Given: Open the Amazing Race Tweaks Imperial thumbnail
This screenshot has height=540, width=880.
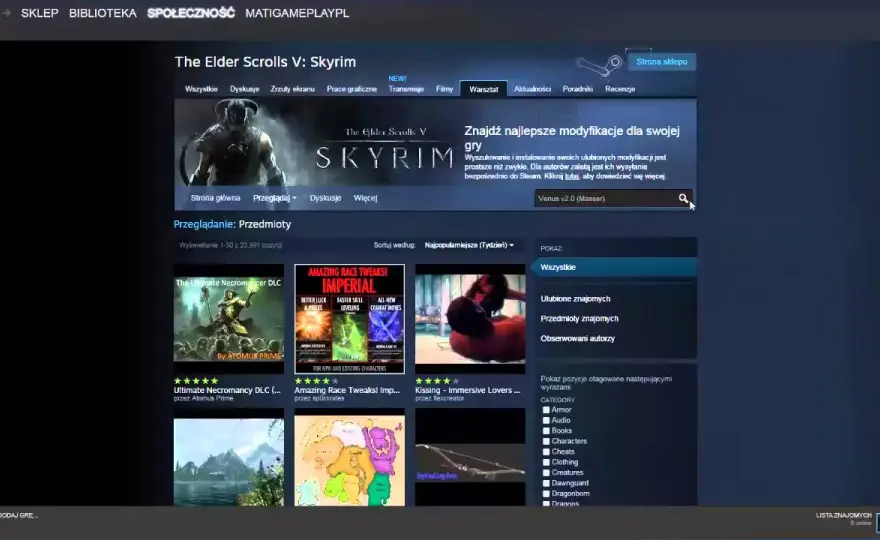Looking at the screenshot, I should tap(349, 319).
